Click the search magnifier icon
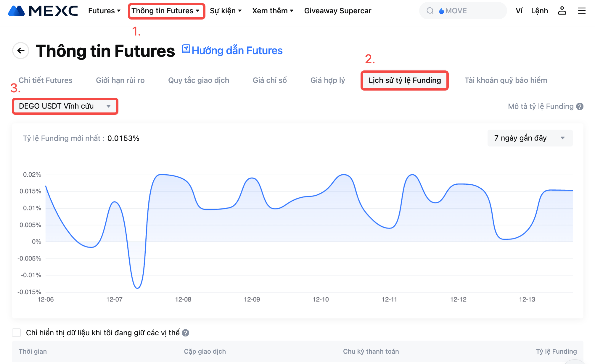 coord(430,11)
